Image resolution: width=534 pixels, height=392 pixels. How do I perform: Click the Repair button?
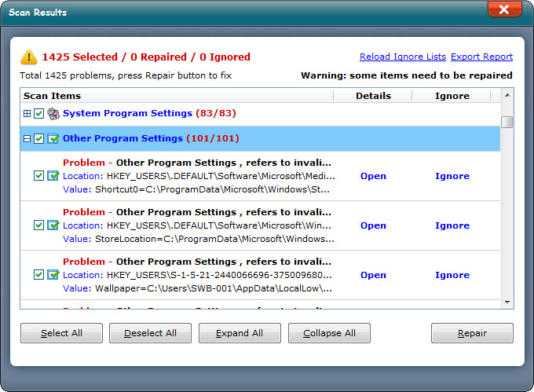coord(472,333)
